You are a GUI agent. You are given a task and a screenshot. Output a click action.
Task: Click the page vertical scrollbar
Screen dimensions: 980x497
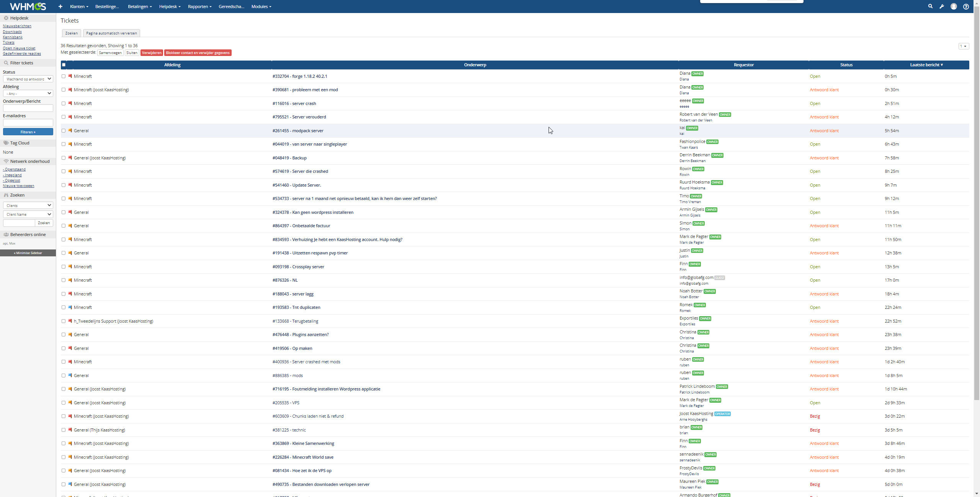(977, 203)
